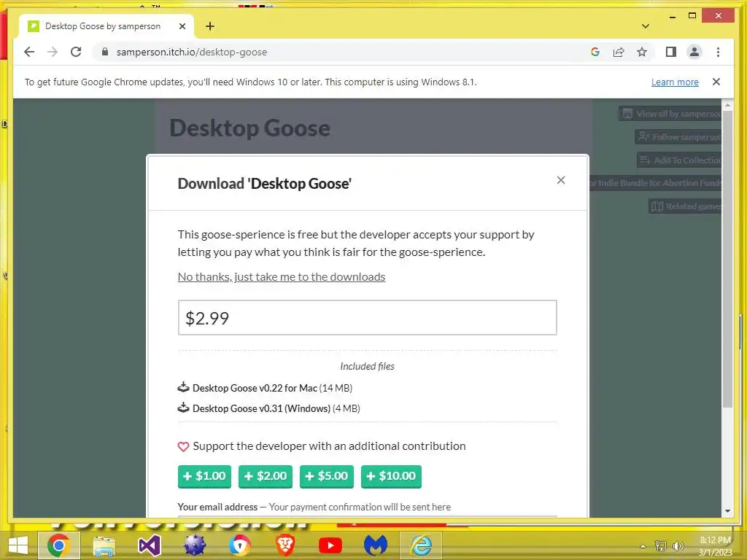The width and height of the screenshot is (747, 560).
Task: Reload the Desktop Goose page
Action: click(x=76, y=52)
